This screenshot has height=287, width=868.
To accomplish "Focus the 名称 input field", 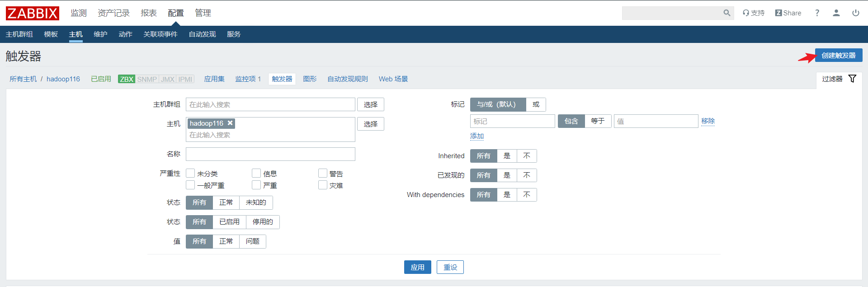I will click(x=270, y=154).
